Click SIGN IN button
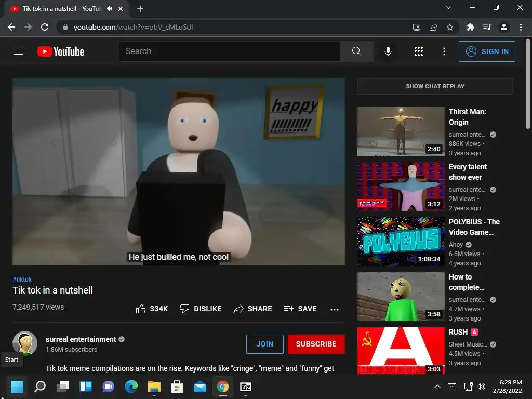The image size is (532, 399). [487, 51]
